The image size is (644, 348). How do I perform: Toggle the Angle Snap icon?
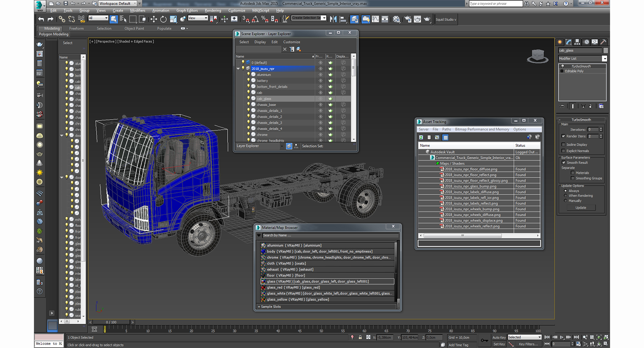pos(255,19)
